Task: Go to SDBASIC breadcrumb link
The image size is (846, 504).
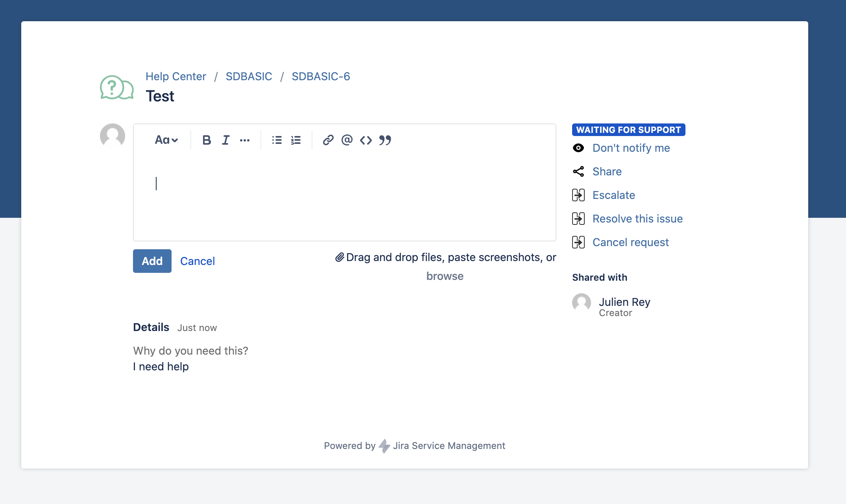Action: tap(249, 76)
